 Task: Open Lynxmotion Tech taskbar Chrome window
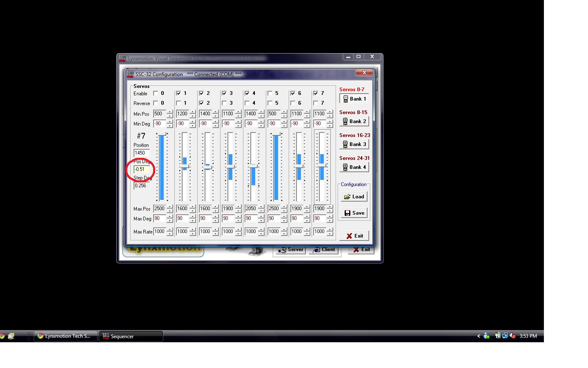click(66, 336)
